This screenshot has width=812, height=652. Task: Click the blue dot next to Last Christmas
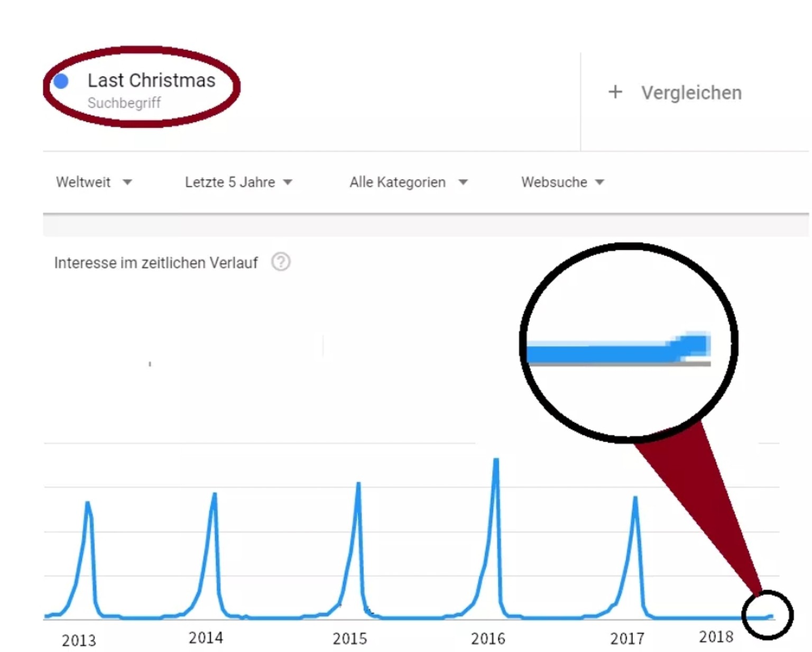pyautogui.click(x=61, y=81)
